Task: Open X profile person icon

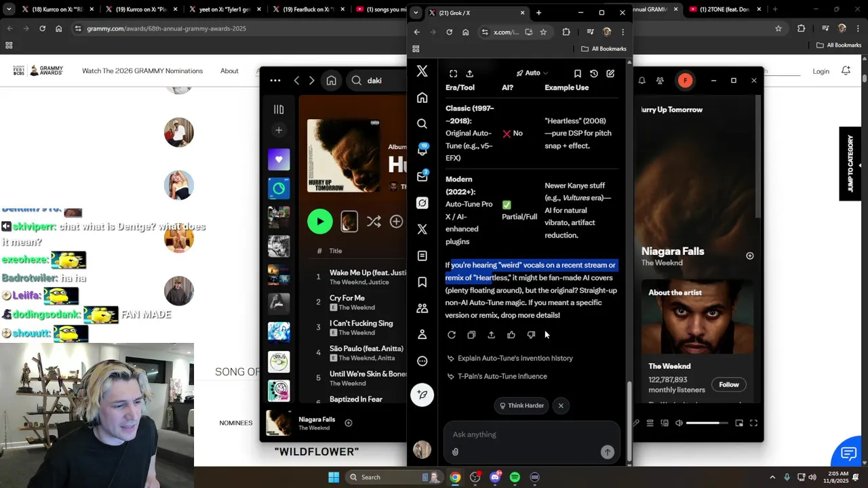Action: point(422,335)
